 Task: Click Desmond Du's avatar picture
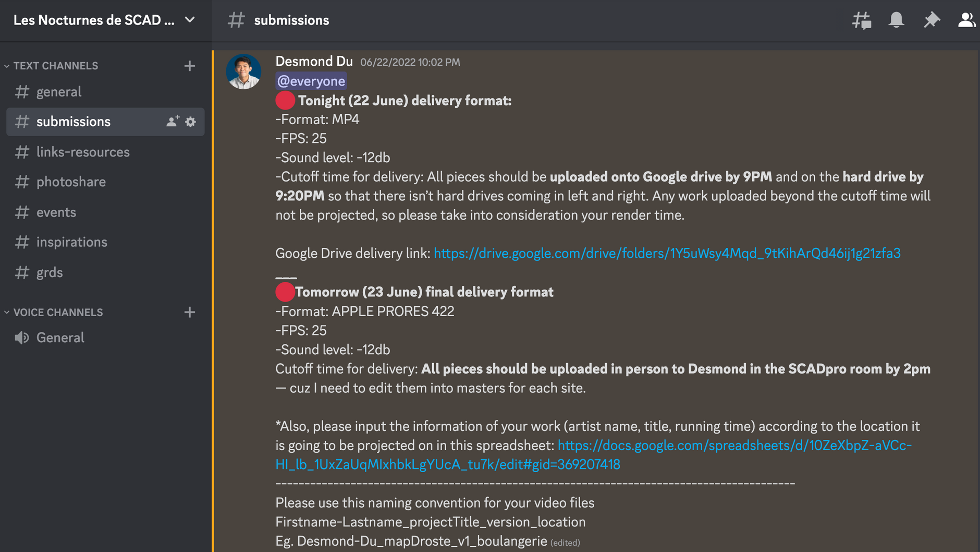pyautogui.click(x=243, y=71)
